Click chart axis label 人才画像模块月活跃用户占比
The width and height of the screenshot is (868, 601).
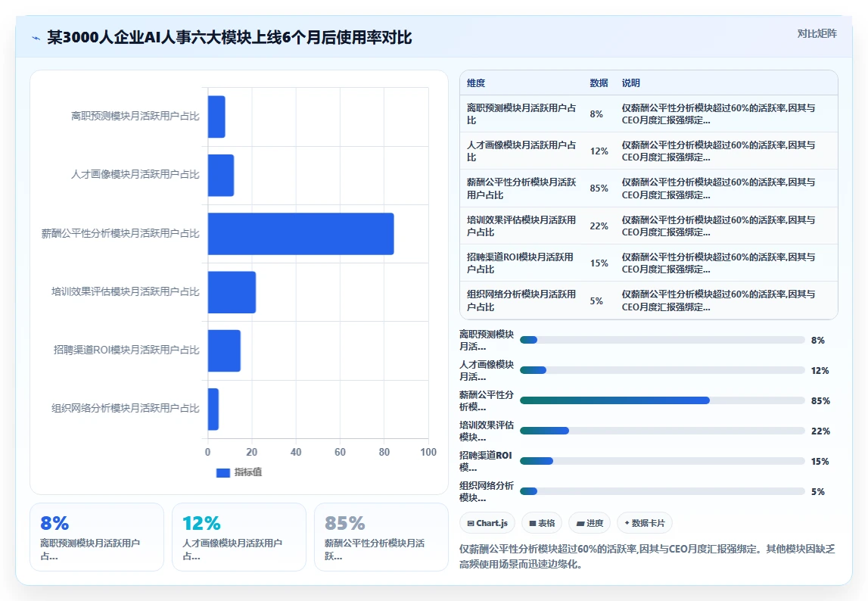135,175
